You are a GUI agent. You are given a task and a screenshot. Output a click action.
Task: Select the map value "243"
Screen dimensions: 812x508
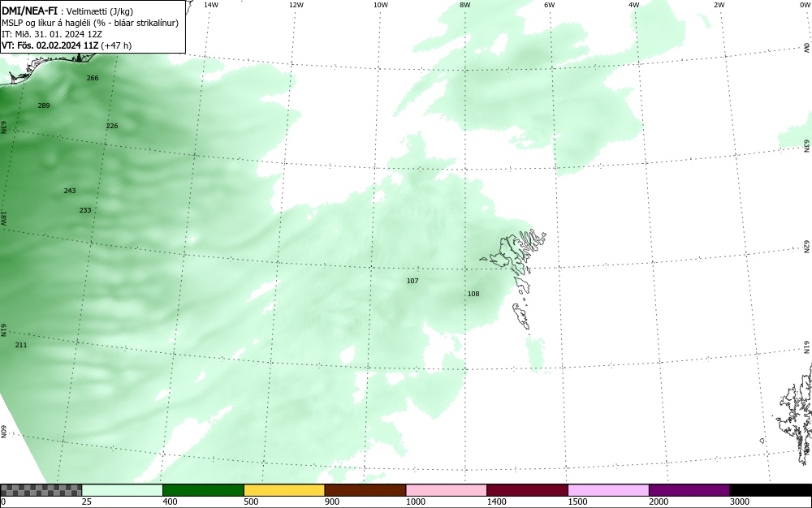point(70,191)
